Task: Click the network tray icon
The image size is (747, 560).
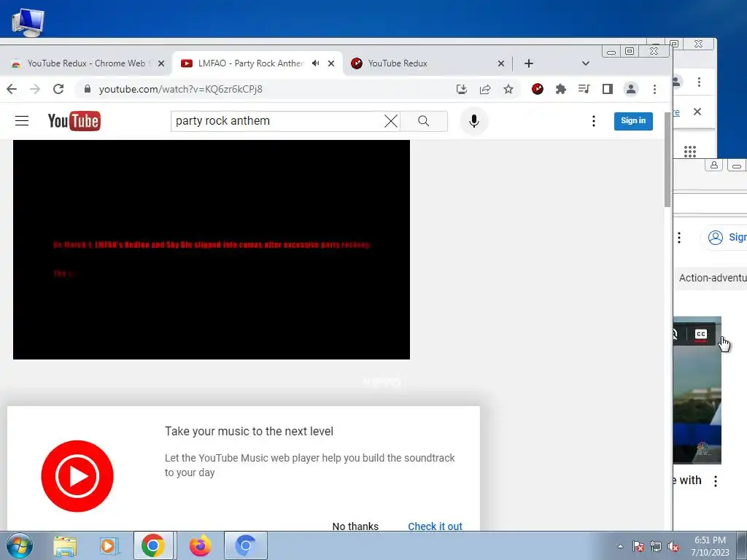Action: [x=656, y=546]
